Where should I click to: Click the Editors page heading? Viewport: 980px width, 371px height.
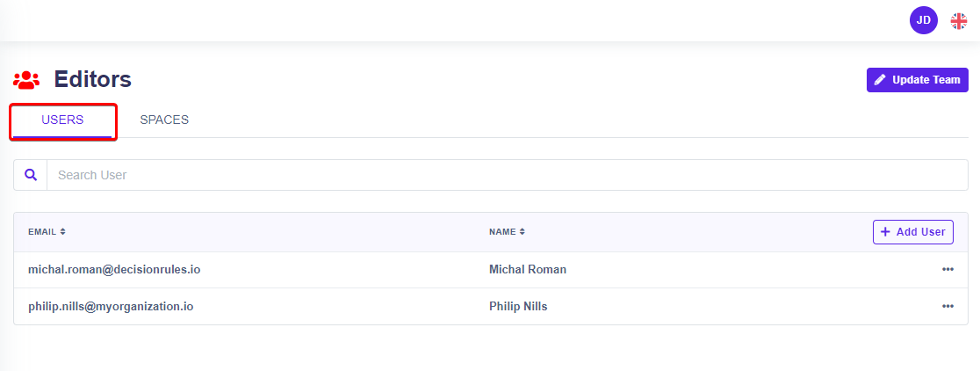[93, 80]
